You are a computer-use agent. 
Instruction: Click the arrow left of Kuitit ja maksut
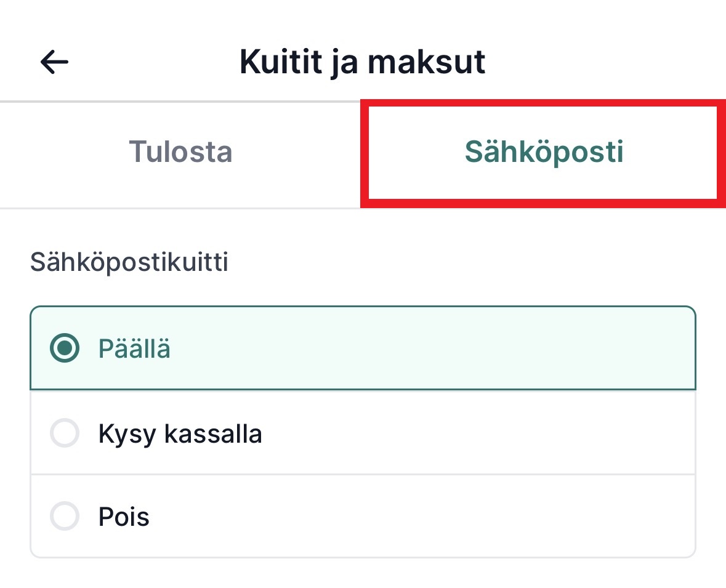click(x=53, y=62)
